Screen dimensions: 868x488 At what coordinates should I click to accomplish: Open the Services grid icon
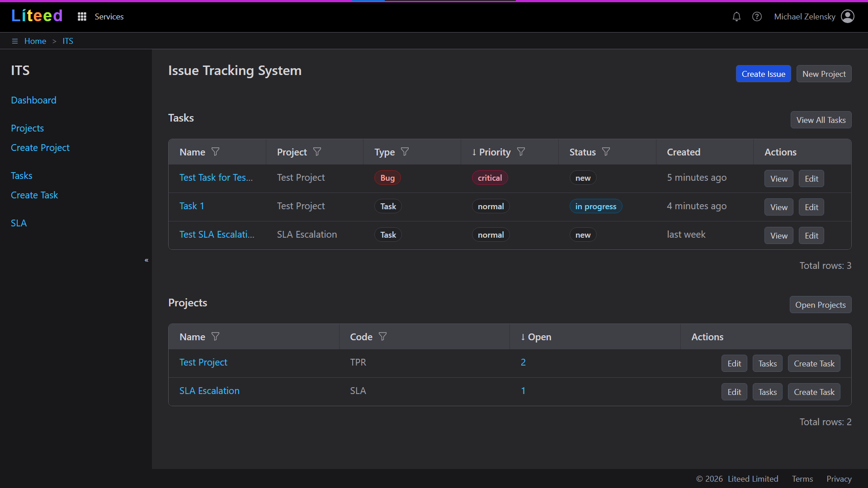pos(82,17)
